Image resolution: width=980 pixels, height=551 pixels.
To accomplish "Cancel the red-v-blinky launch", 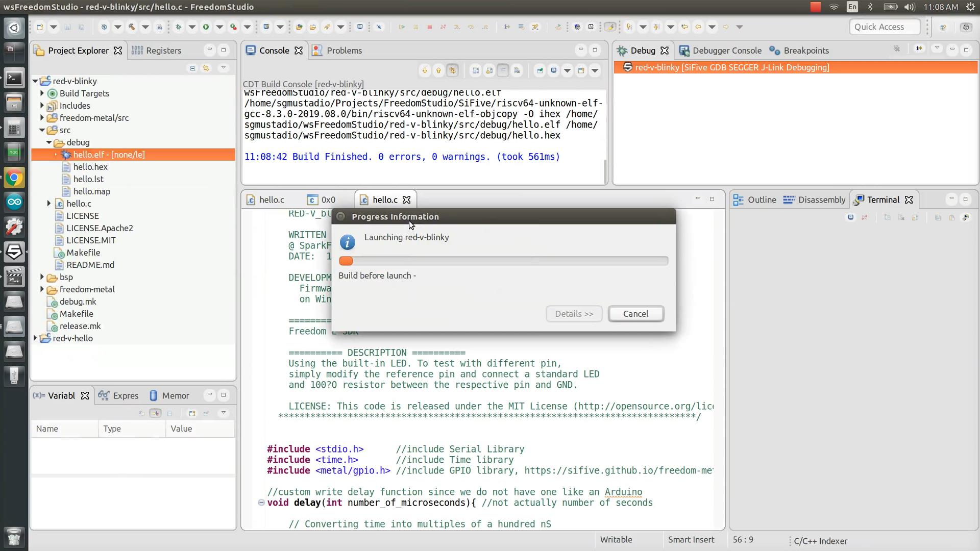I will [x=635, y=314].
